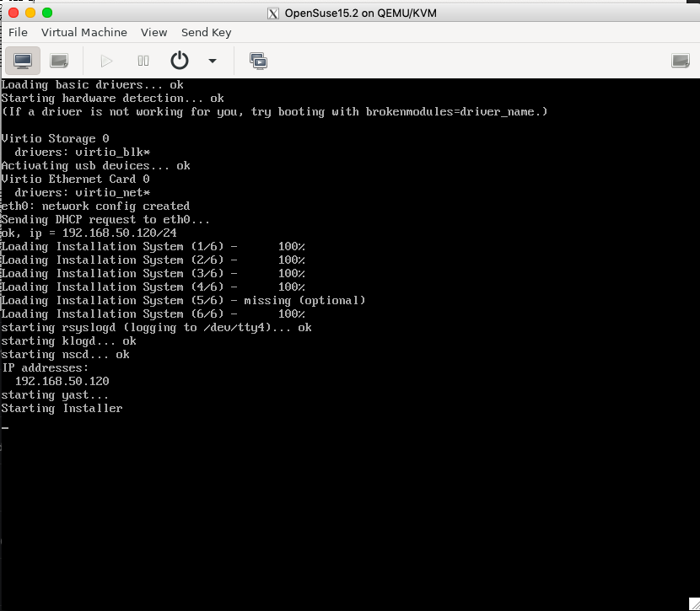Click 'Activating usb devices... ok' line

click(x=95, y=166)
